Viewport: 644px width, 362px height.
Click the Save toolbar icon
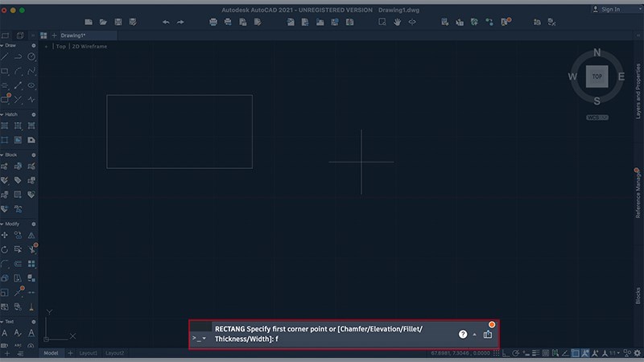pyautogui.click(x=118, y=22)
